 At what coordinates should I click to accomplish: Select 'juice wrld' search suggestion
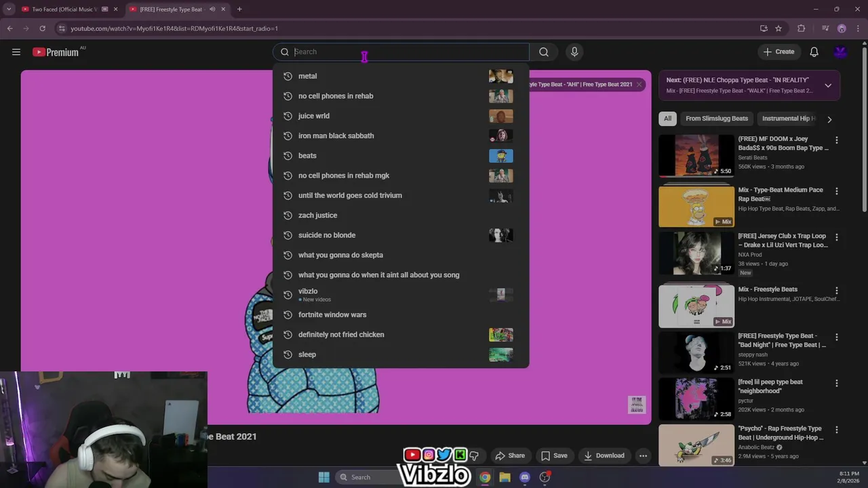401,116
